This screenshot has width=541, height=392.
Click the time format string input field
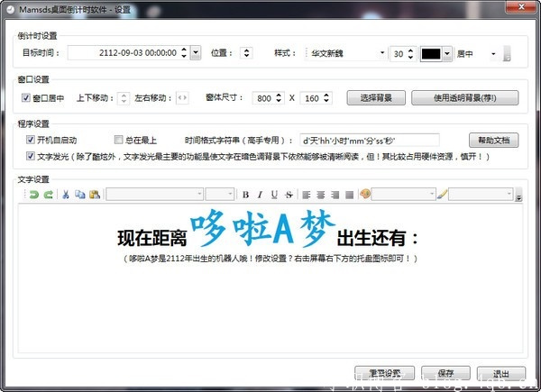coord(370,141)
